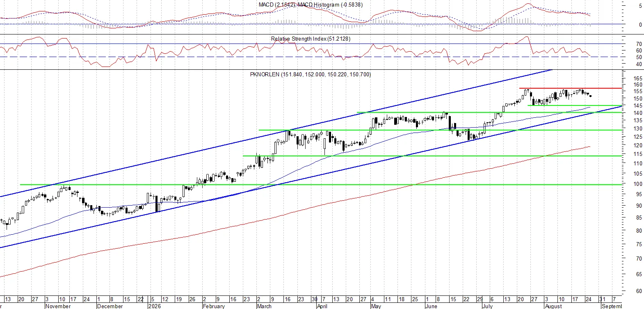The height and width of the screenshot is (309, 644).
Task: Select the August month label
Action: [553, 306]
